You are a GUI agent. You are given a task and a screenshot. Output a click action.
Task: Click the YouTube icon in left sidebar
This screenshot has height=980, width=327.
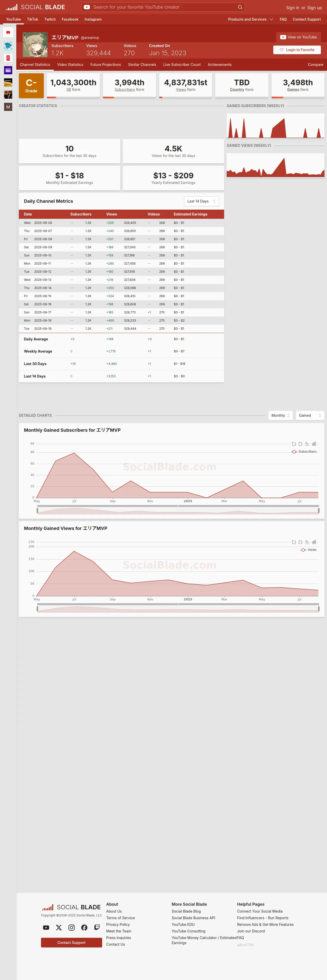8,32
